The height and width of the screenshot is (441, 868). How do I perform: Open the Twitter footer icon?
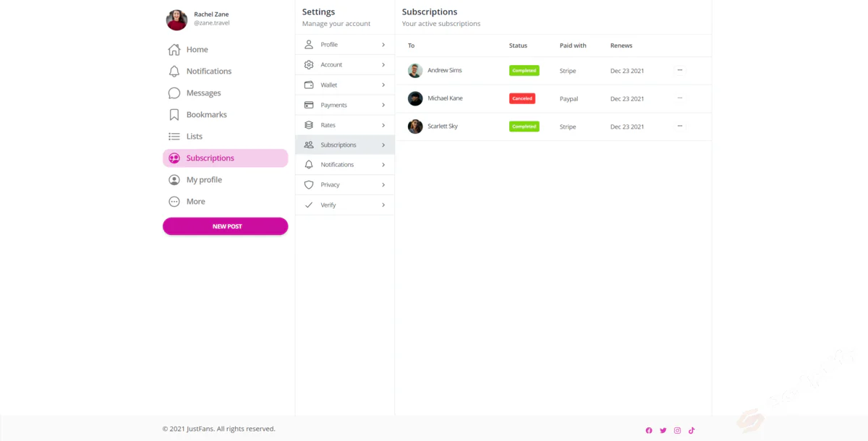point(663,430)
